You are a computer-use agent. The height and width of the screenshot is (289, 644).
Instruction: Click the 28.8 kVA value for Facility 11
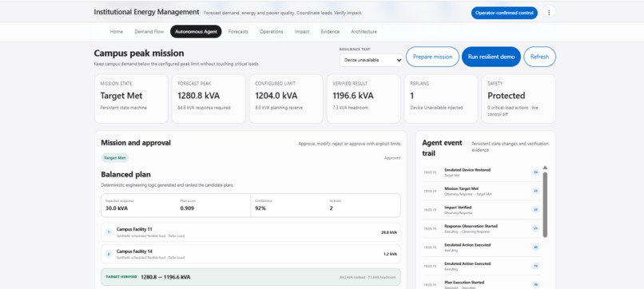click(x=389, y=232)
